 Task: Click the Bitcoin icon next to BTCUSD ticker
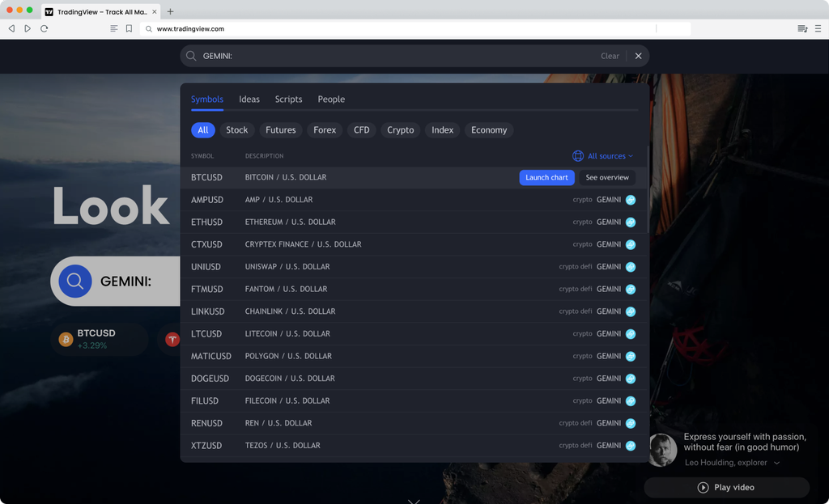pyautogui.click(x=65, y=339)
